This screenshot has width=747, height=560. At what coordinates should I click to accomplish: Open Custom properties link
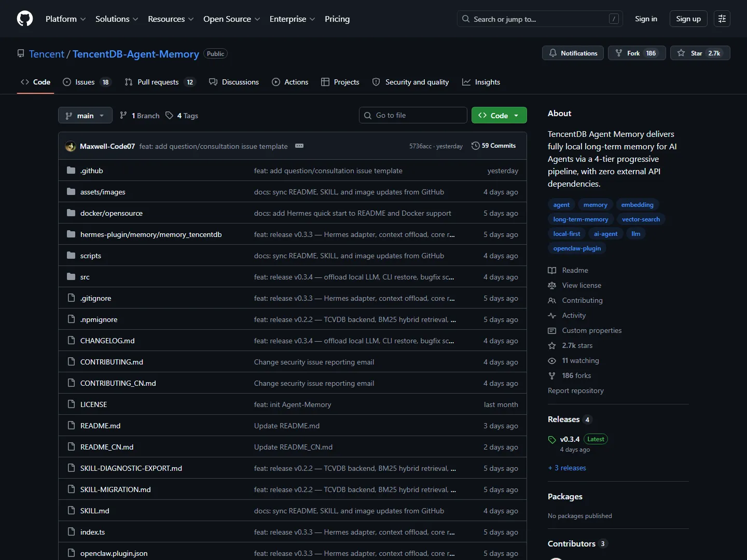pyautogui.click(x=585, y=330)
